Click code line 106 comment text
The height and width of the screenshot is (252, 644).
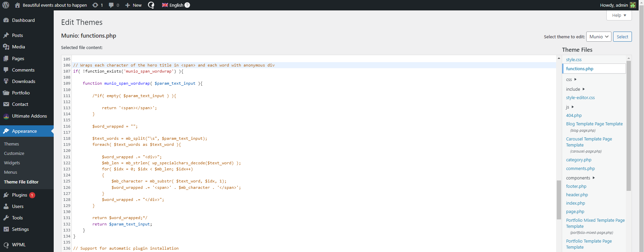(174, 65)
